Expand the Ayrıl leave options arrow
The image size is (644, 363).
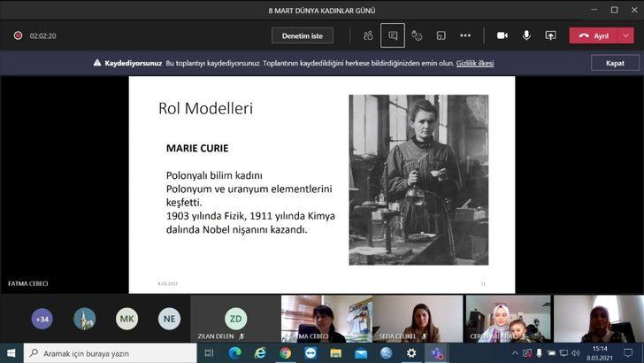point(627,35)
